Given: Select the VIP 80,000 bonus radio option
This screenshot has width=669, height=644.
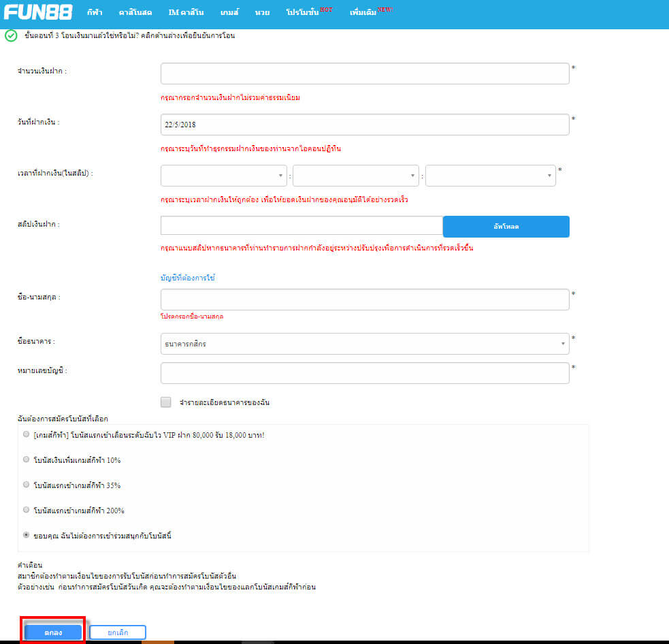Looking at the screenshot, I should [x=26, y=434].
